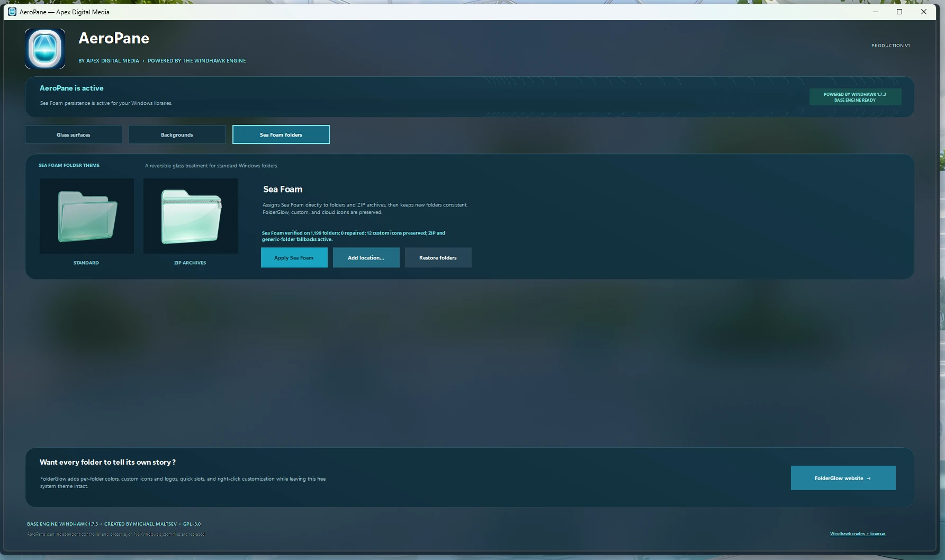Click the "STANDARD" caption under folder preview
The height and width of the screenshot is (560, 945).
(86, 263)
